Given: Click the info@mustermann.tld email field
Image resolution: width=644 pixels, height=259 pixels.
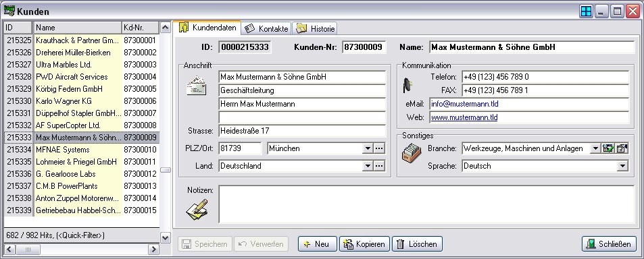Looking at the screenshot, I should pos(529,104).
